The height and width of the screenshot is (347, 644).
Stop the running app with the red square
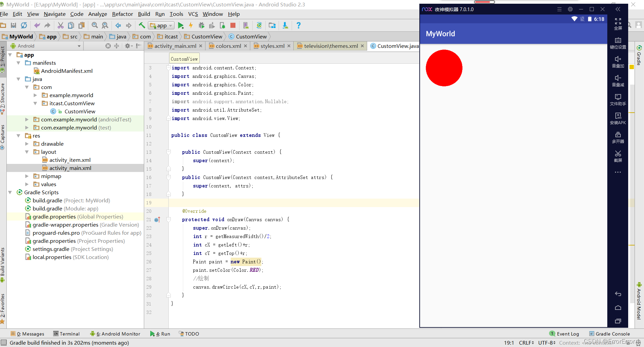[x=233, y=25]
